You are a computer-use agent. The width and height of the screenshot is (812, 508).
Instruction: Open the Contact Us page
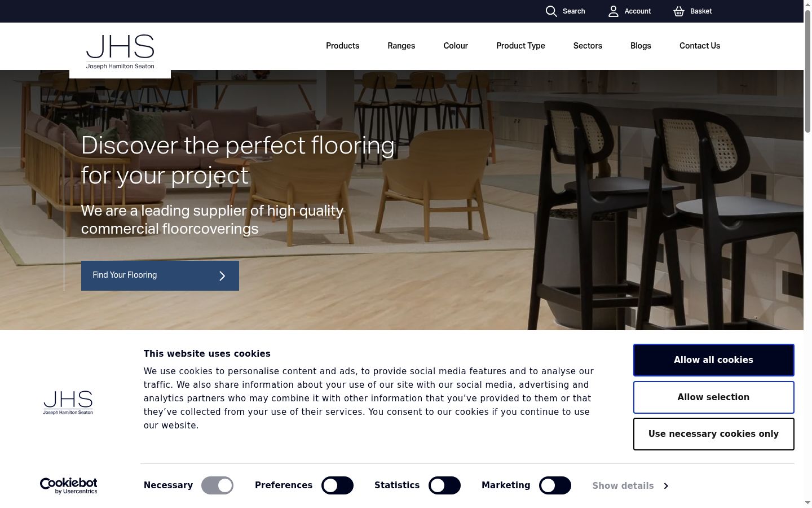coord(700,46)
